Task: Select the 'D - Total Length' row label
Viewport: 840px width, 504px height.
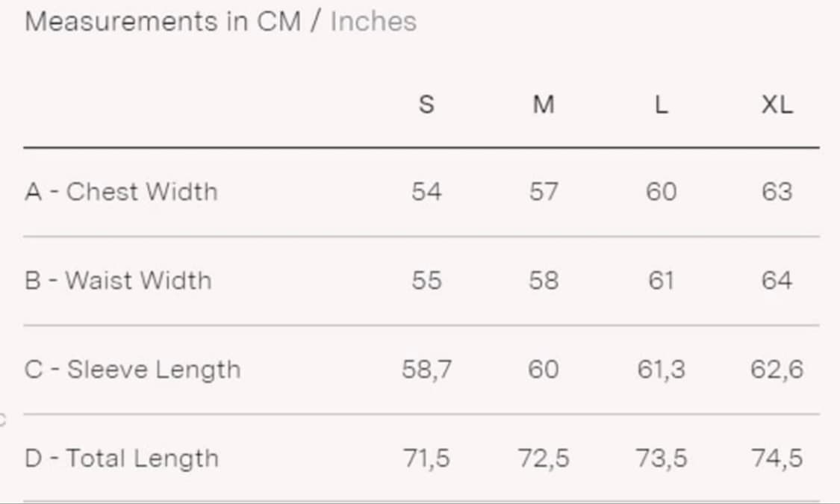Action: (x=122, y=458)
